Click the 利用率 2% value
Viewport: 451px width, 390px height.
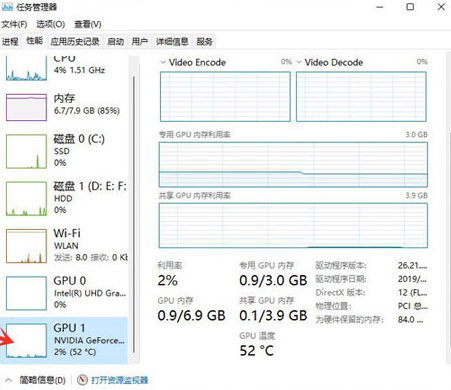click(167, 281)
